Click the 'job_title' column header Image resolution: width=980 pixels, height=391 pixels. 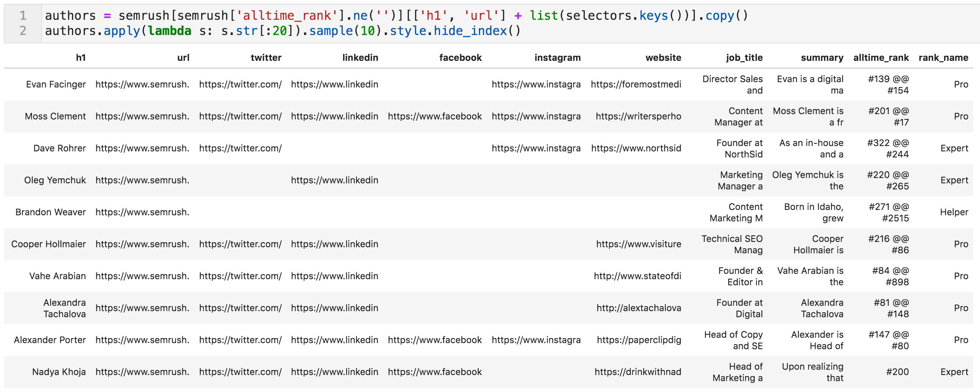(744, 58)
